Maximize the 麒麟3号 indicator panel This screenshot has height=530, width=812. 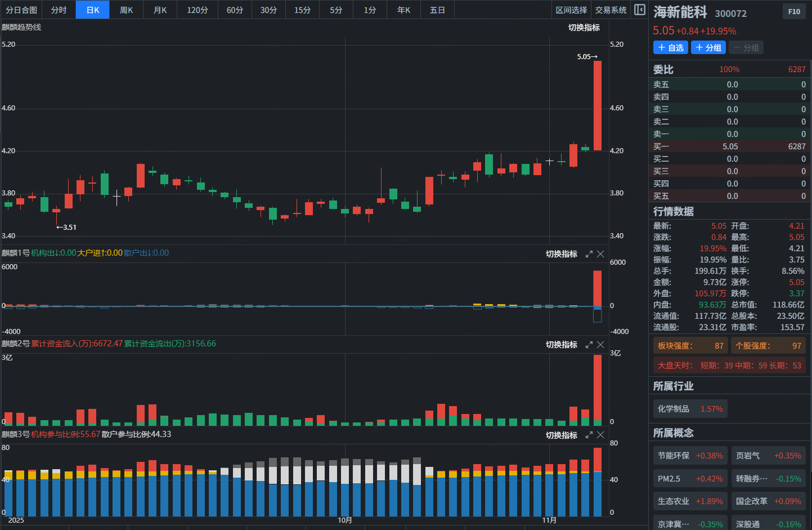589,435
